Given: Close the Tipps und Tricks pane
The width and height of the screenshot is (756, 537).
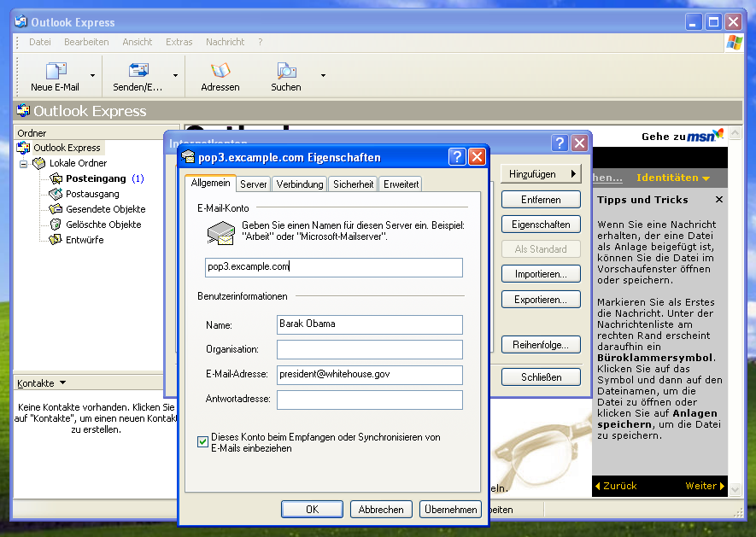Looking at the screenshot, I should pyautogui.click(x=718, y=200).
